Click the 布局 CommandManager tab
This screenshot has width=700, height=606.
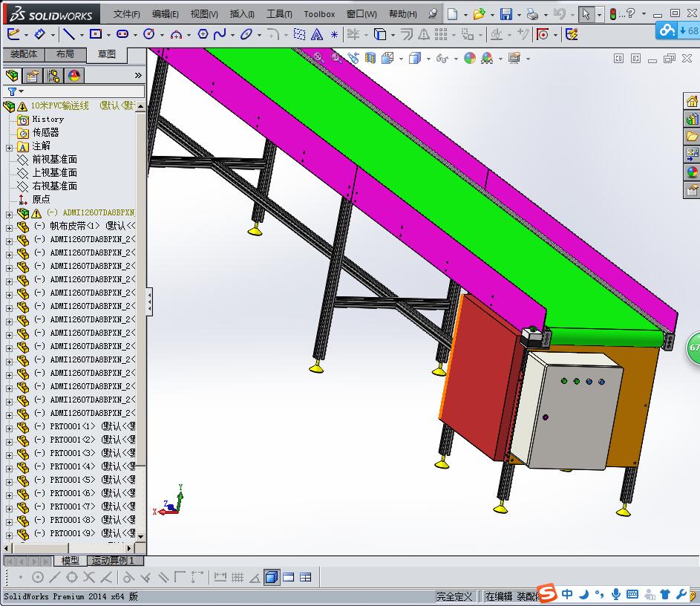(65, 53)
